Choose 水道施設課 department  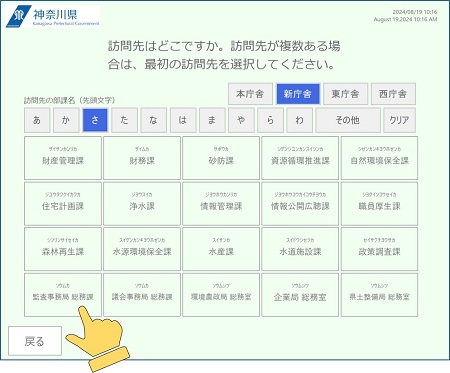(300, 249)
